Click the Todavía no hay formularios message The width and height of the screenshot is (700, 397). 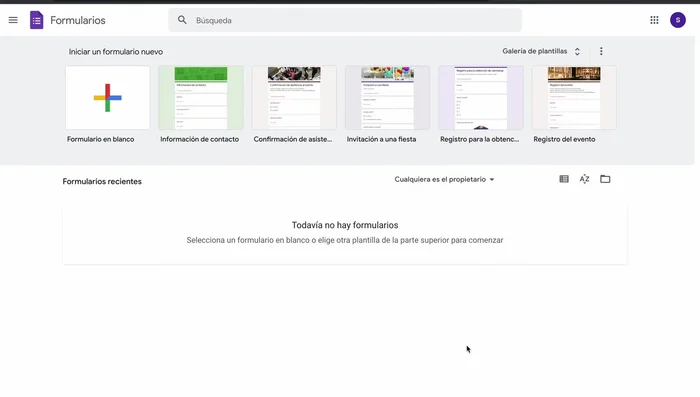tap(345, 225)
